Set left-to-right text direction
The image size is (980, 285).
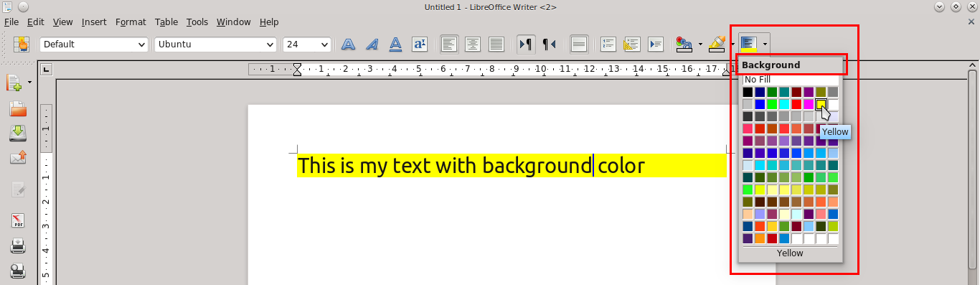point(525,45)
